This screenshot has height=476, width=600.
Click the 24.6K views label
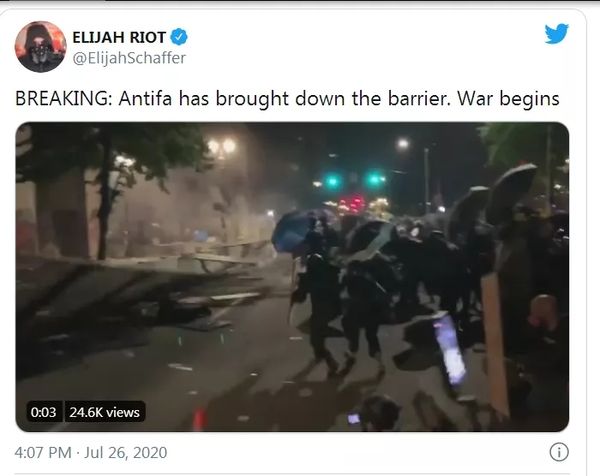pyautogui.click(x=104, y=412)
